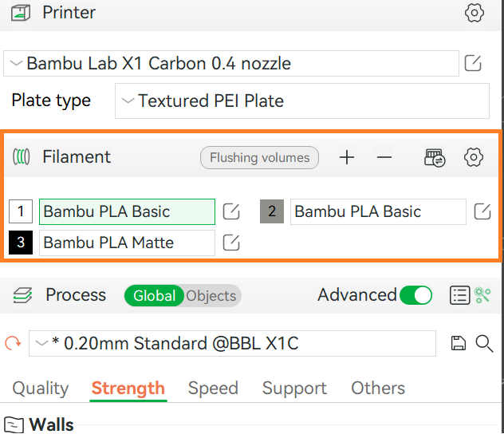504x434 pixels.
Task: Switch process scope to Objects
Action: click(211, 296)
